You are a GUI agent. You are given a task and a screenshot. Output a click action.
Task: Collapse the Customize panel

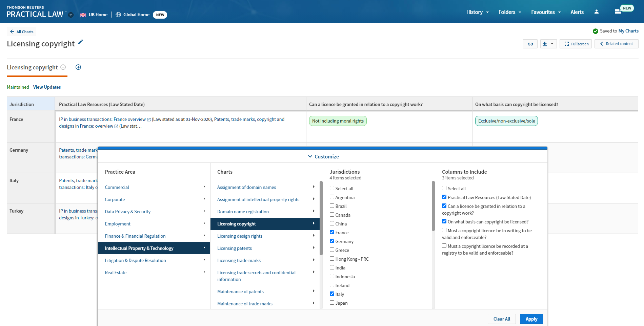[x=323, y=156]
